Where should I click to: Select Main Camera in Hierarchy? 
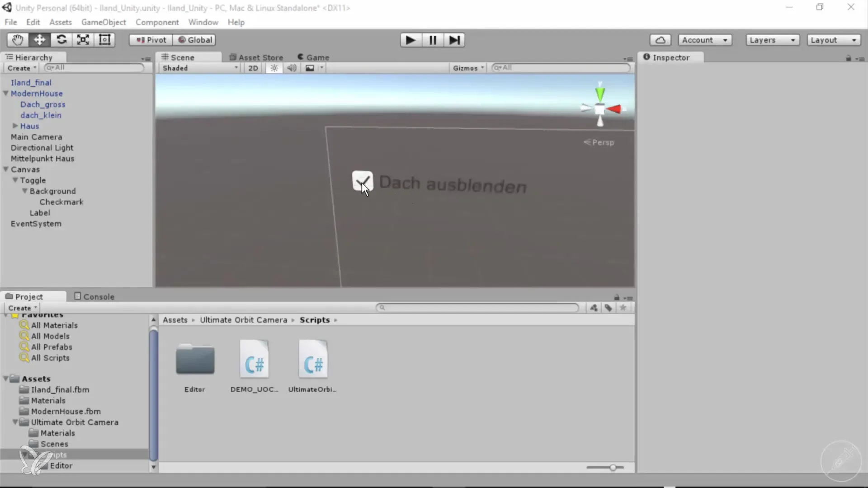(x=37, y=136)
